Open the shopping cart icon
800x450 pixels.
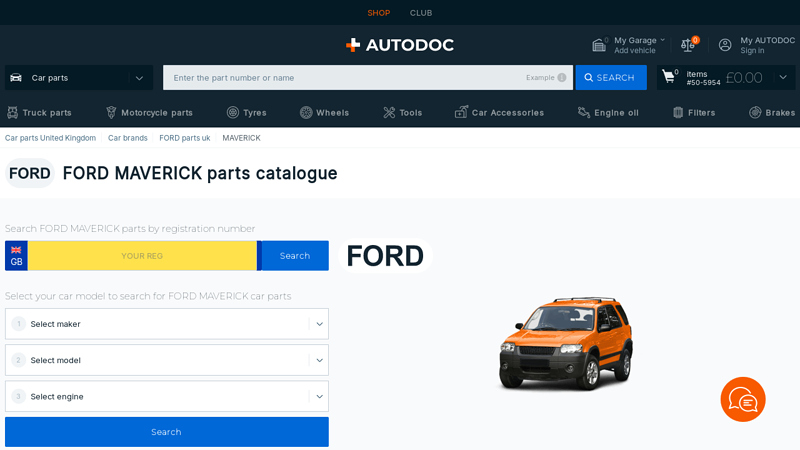668,77
